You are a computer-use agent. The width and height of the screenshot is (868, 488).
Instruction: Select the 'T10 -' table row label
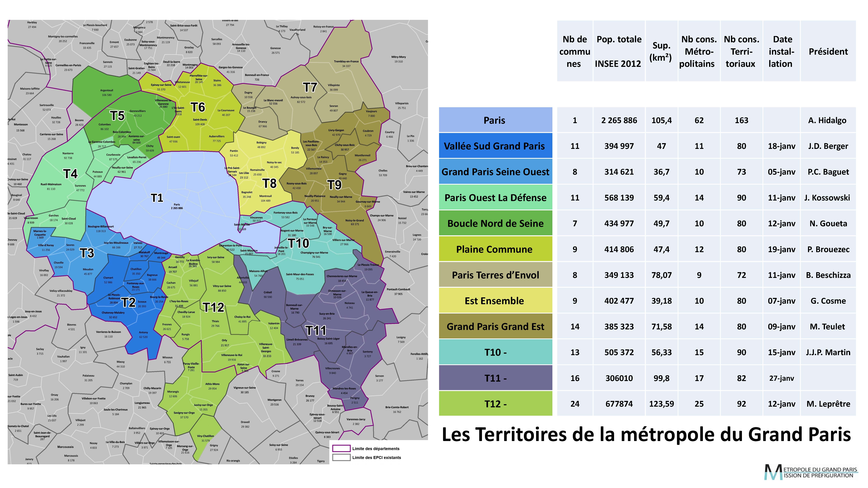pyautogui.click(x=495, y=352)
